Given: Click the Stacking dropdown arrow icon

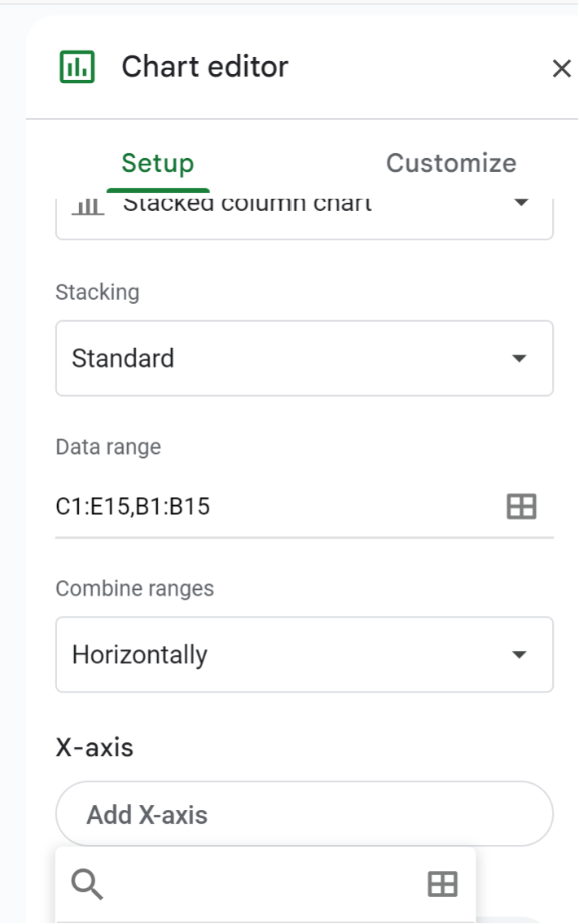Looking at the screenshot, I should coord(520,358).
